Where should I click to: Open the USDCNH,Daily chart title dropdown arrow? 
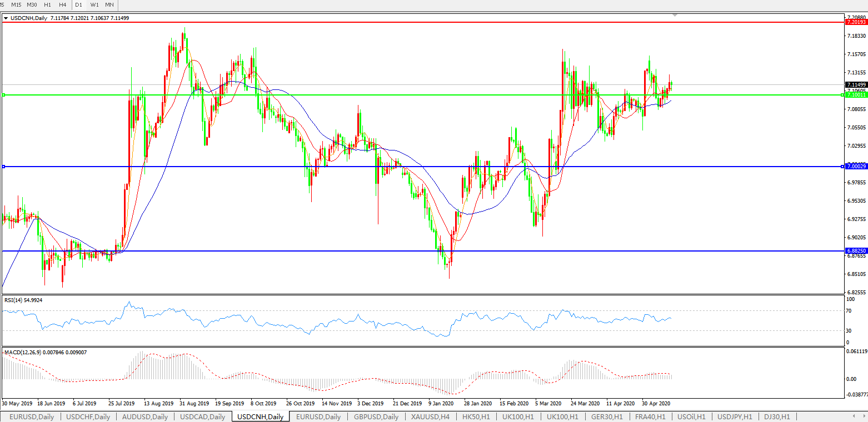coord(6,18)
